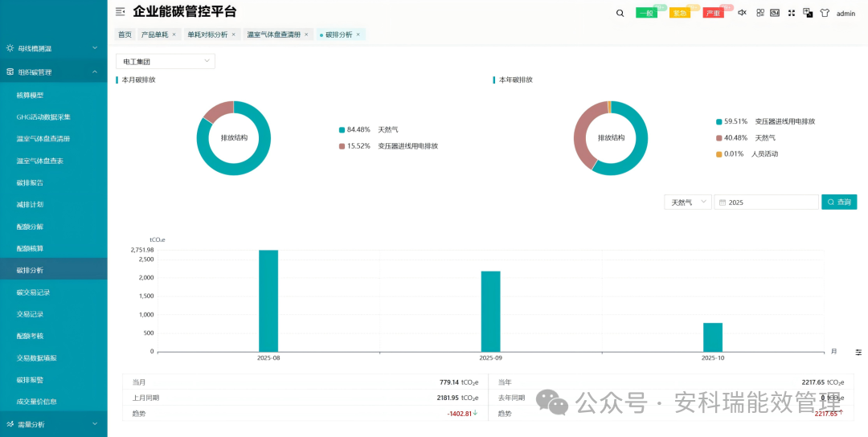
Task: Open 核算模型 in the sidebar
Action: coord(54,95)
